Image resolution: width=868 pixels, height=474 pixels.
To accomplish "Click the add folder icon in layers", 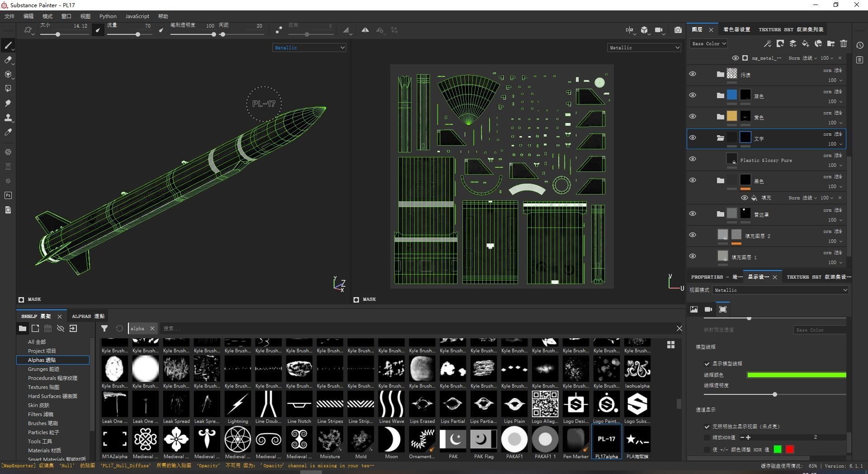I will click(x=830, y=43).
